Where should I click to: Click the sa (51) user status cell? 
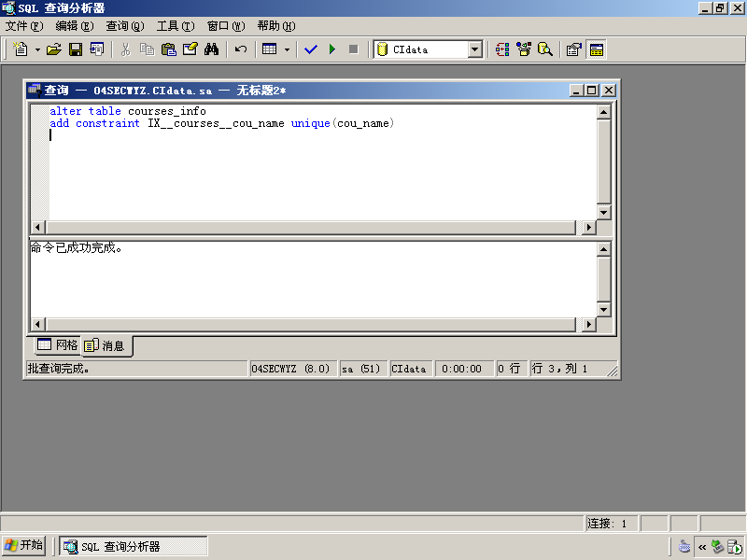pos(363,369)
